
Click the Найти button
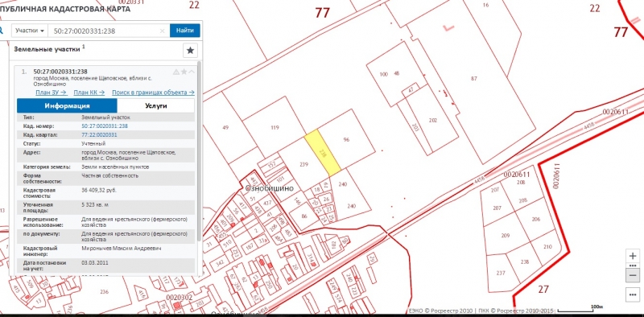[x=185, y=31]
